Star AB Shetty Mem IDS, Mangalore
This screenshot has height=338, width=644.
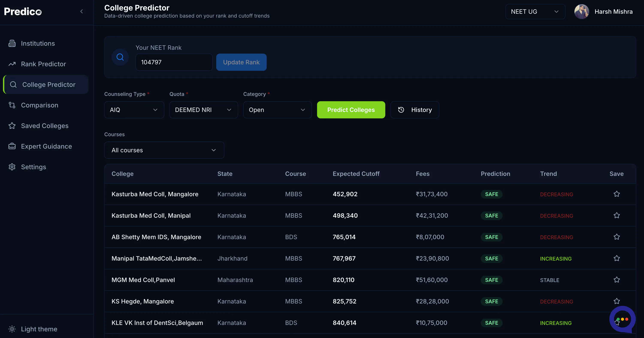617,237
